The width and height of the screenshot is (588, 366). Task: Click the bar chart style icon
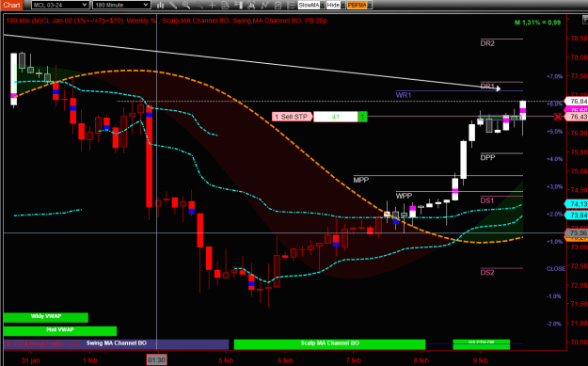point(161,5)
